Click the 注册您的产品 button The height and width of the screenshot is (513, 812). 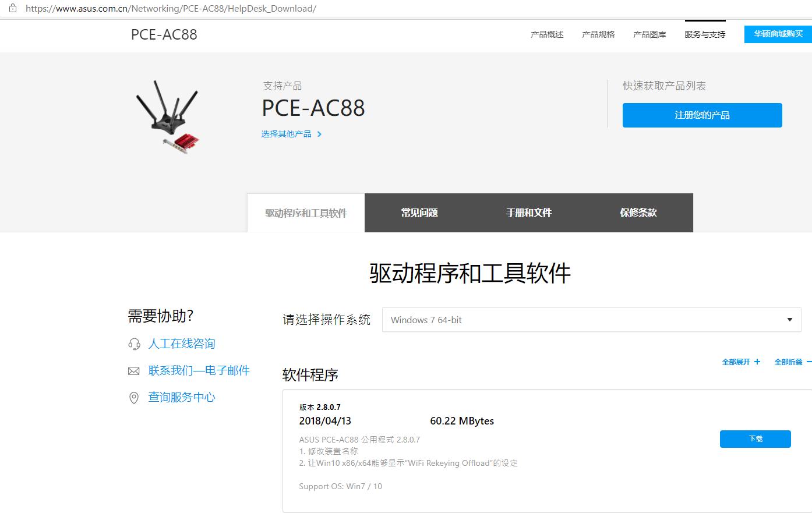[702, 115]
